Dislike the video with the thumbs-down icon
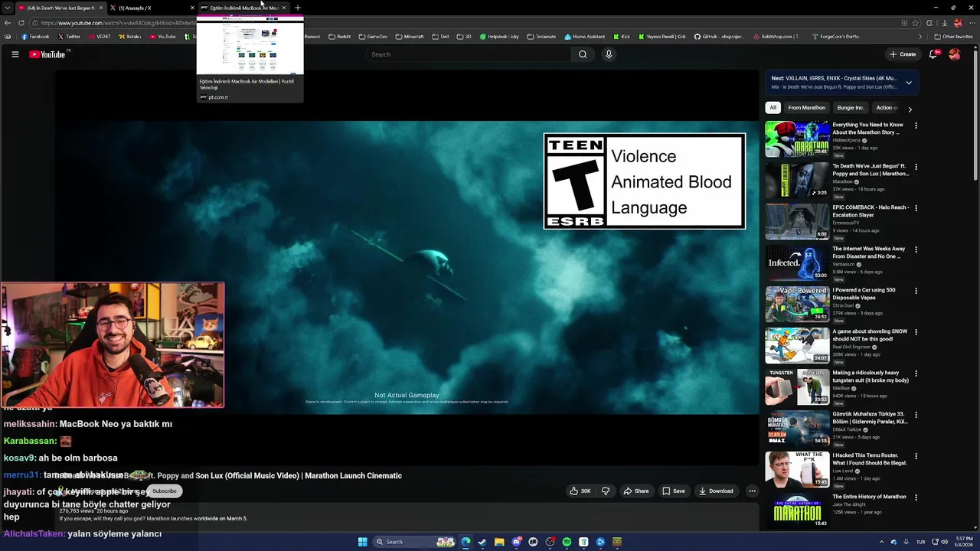The width and height of the screenshot is (980, 551). tap(606, 491)
